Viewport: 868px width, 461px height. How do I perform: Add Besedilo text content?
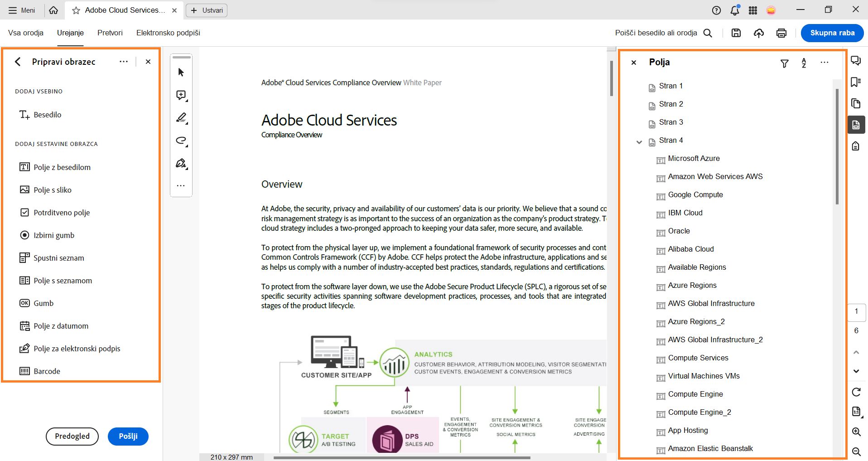click(x=40, y=115)
